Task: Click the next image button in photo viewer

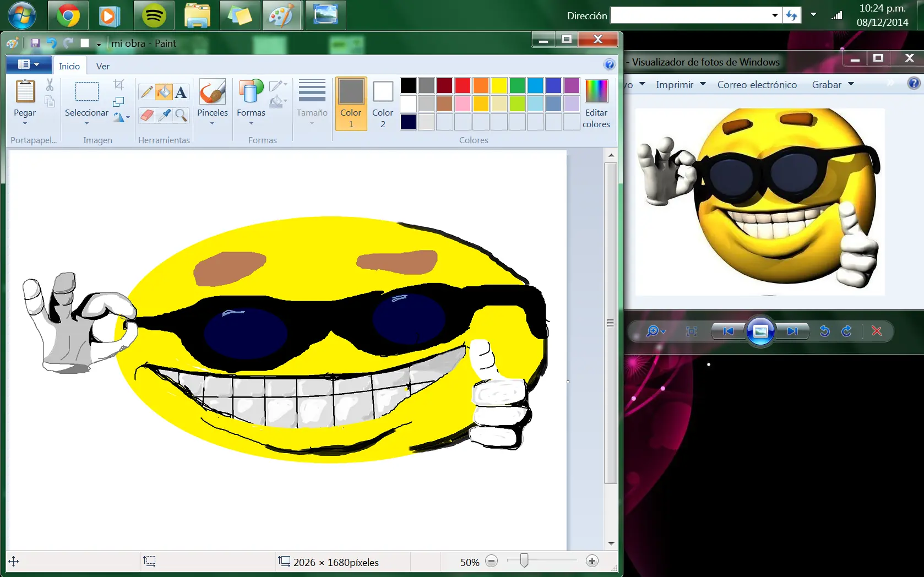Action: tap(792, 331)
